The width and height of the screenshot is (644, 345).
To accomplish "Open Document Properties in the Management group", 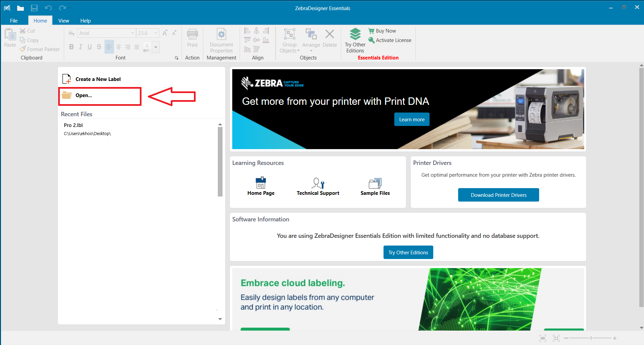I will 221,40.
